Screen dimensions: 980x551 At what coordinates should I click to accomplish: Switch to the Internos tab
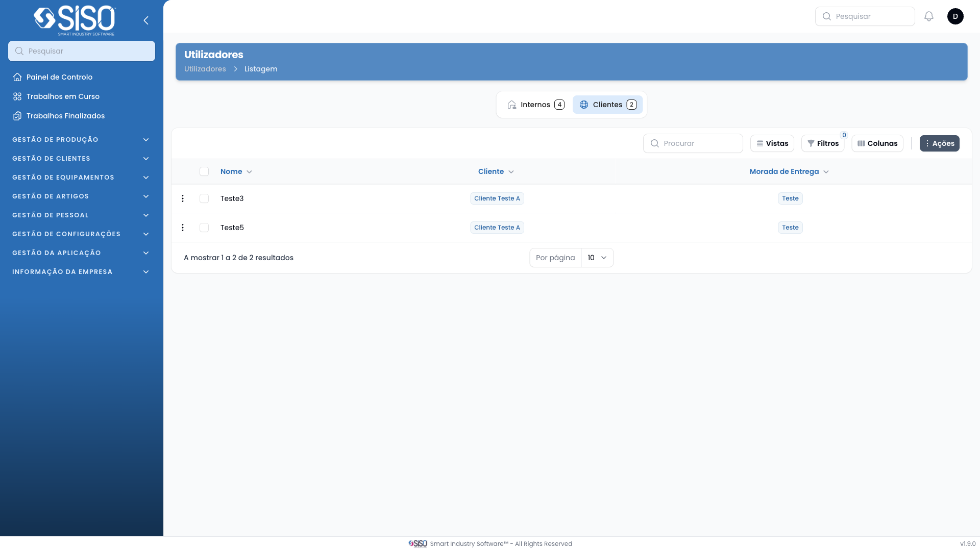pyautogui.click(x=535, y=105)
